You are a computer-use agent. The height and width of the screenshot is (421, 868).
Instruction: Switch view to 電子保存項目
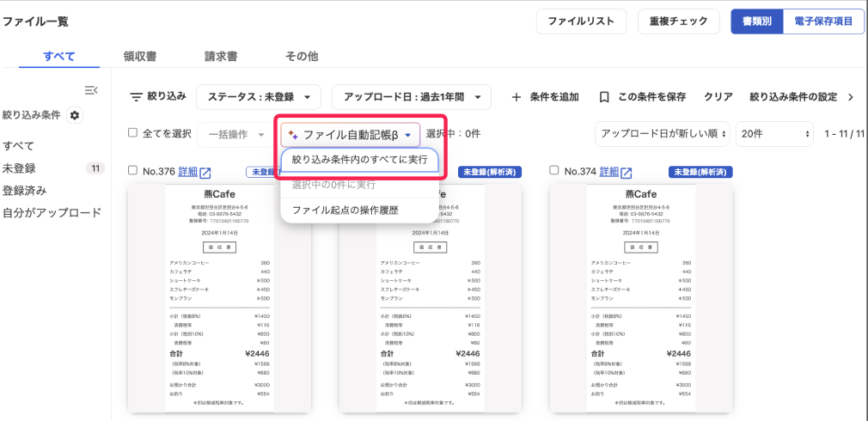[x=823, y=21]
